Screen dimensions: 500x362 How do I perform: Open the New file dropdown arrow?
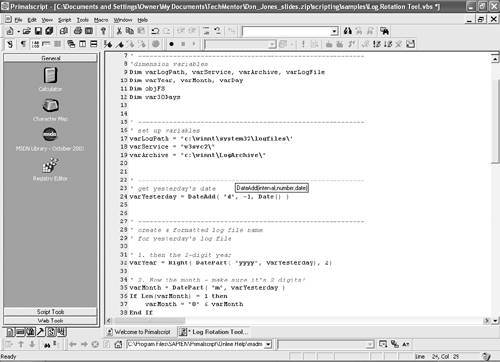(18, 32)
